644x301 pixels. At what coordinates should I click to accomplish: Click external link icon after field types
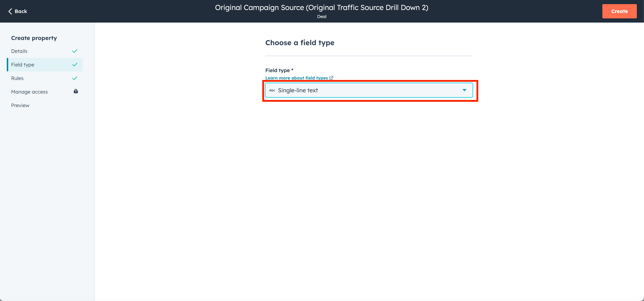(x=331, y=78)
